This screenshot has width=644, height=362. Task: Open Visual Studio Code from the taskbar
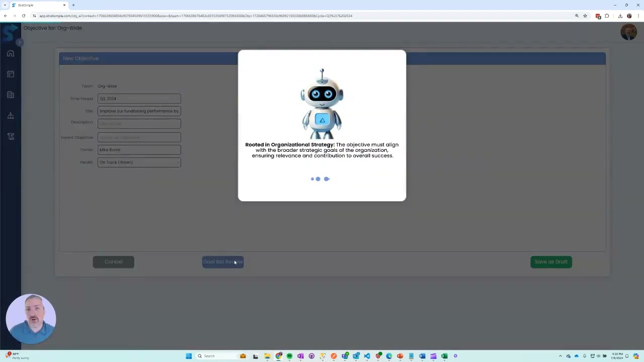tap(367, 356)
